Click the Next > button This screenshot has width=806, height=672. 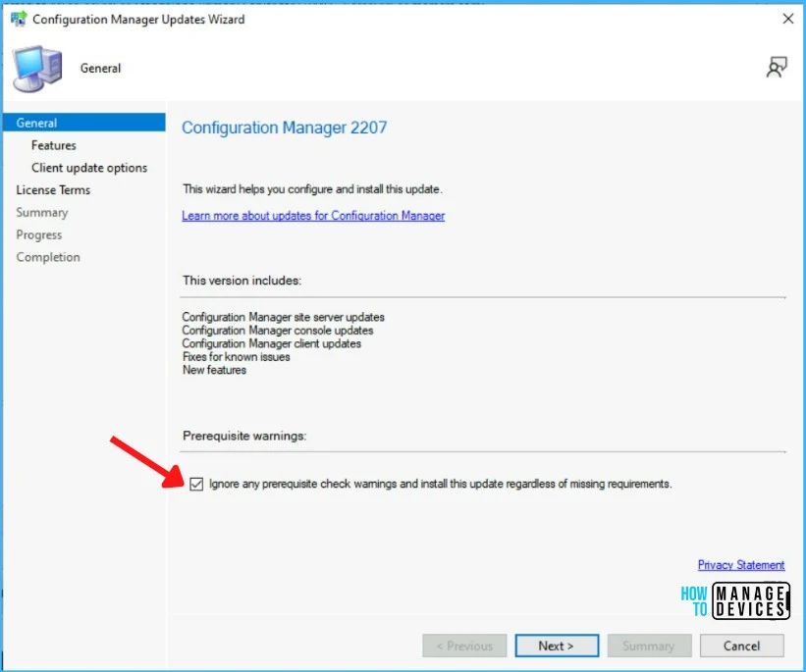pos(557,646)
